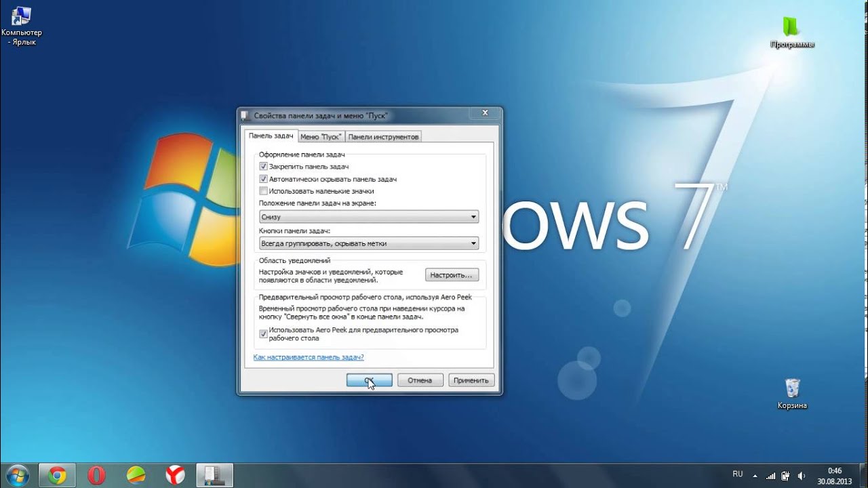Click the Отмена button

click(420, 380)
